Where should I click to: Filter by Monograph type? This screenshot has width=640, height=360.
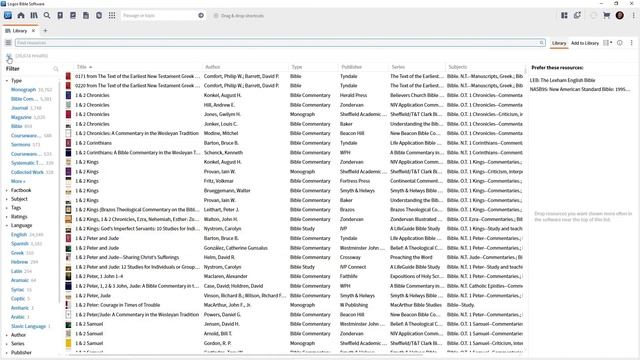[x=23, y=89]
